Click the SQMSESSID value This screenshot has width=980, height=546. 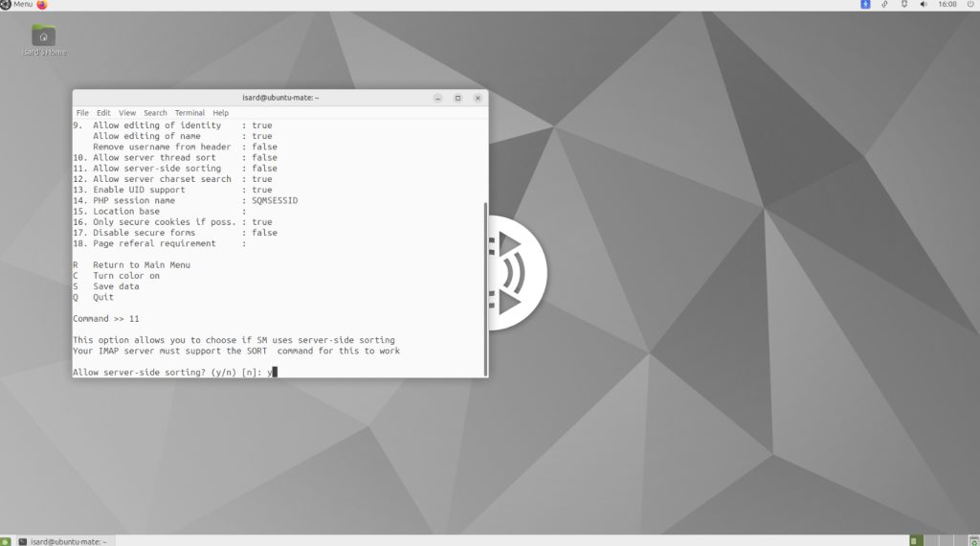(x=275, y=201)
